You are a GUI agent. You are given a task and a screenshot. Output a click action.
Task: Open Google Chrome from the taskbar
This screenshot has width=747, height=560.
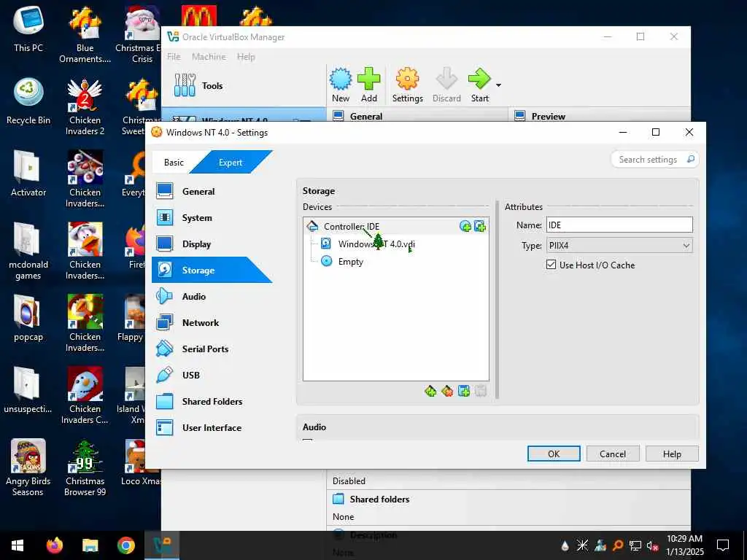pyautogui.click(x=125, y=545)
